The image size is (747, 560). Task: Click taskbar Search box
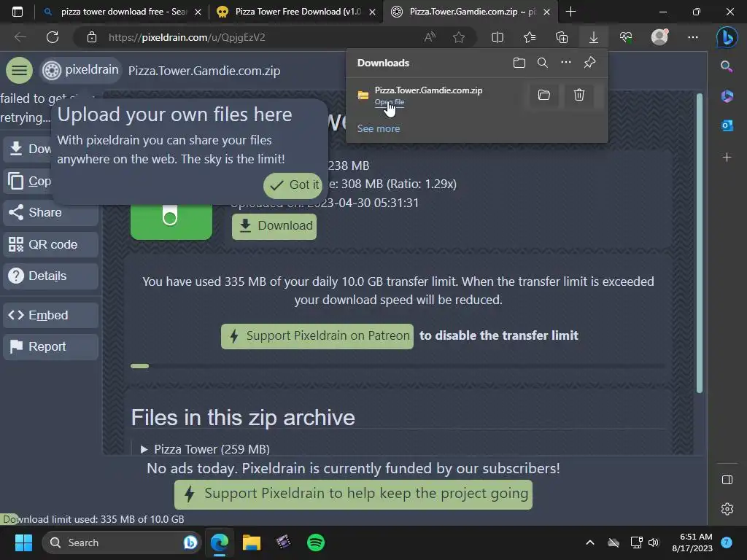122,542
